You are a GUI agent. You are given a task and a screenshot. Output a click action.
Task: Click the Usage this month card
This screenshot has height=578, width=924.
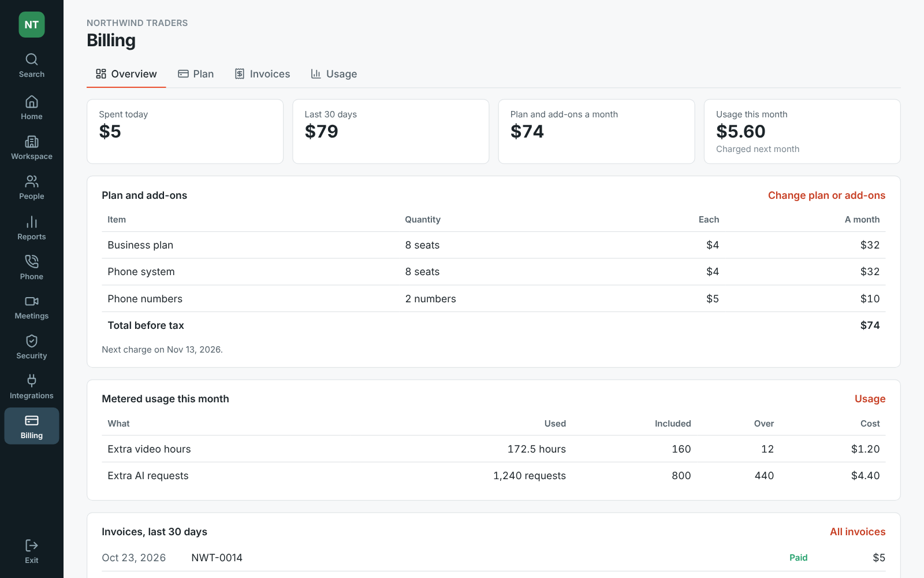pyautogui.click(x=802, y=131)
